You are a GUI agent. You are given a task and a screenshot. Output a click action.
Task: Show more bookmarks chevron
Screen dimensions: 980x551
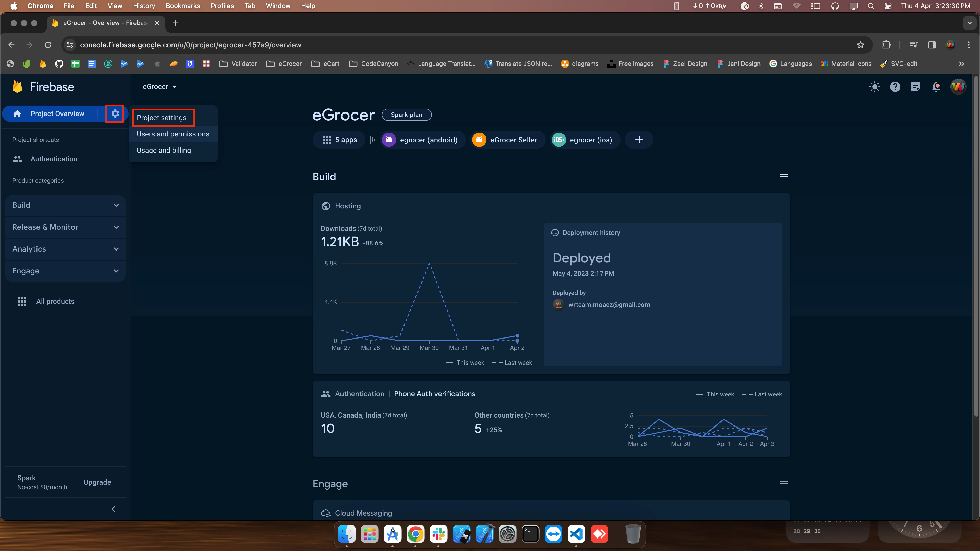(x=961, y=64)
